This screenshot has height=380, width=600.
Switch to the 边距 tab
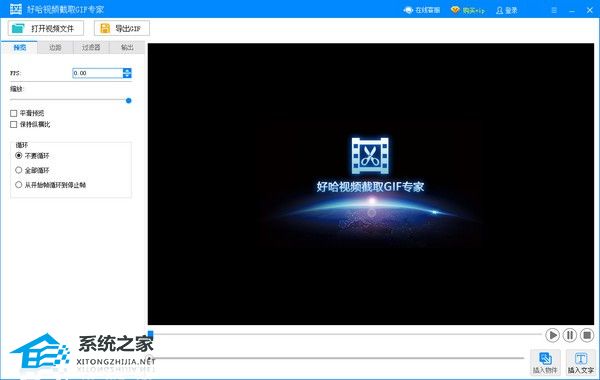55,47
